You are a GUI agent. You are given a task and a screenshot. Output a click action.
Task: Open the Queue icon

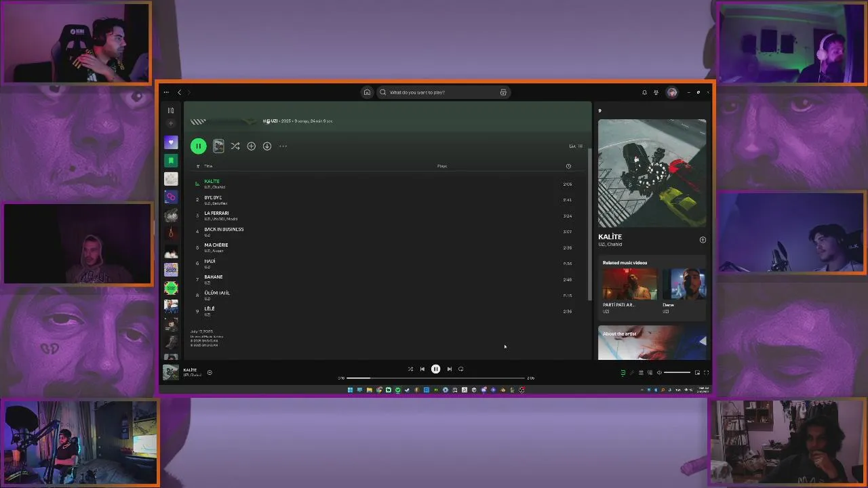(x=641, y=373)
